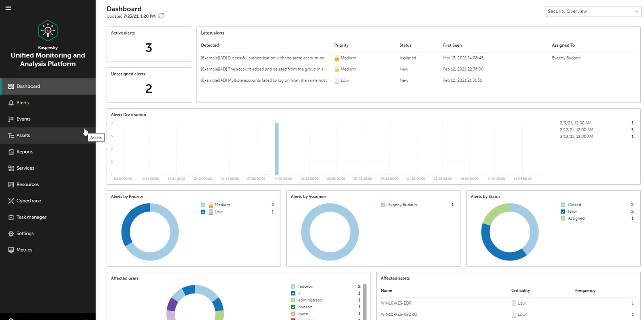The height and width of the screenshot is (320, 644).
Task: Click the blue bar in Alerts Distribution chart
Action: [277, 149]
